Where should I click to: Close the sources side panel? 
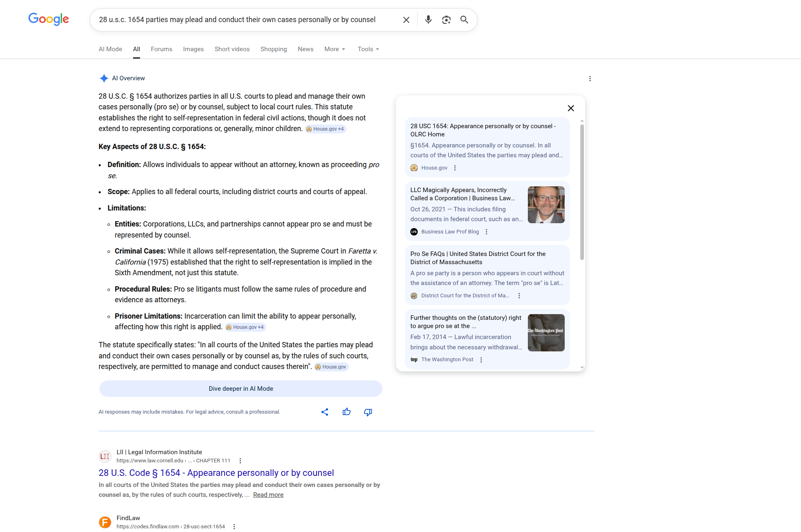point(570,108)
